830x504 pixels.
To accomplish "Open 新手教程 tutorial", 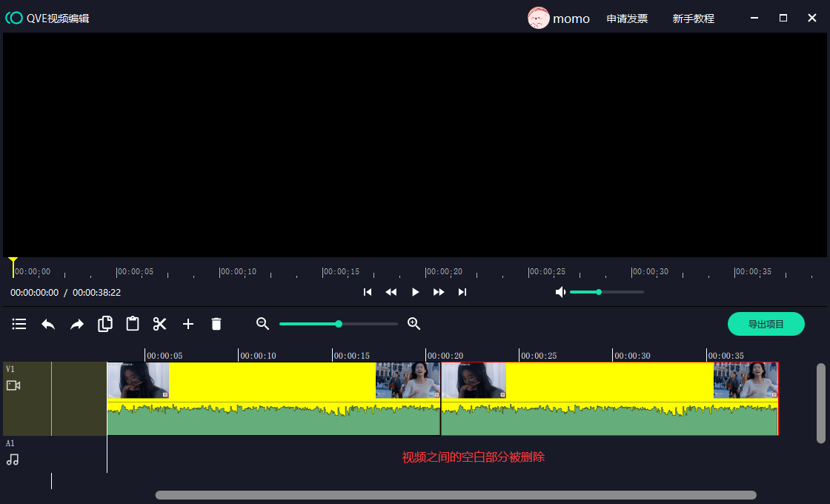I will coord(693,19).
